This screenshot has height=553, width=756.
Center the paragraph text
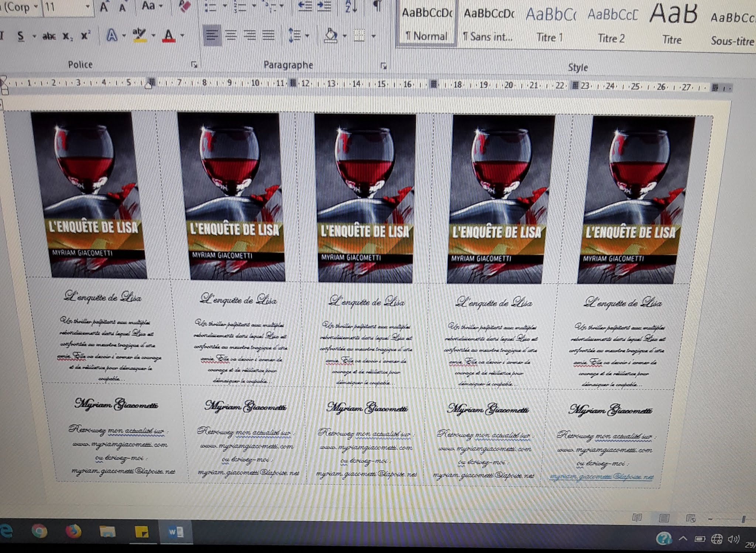point(231,35)
